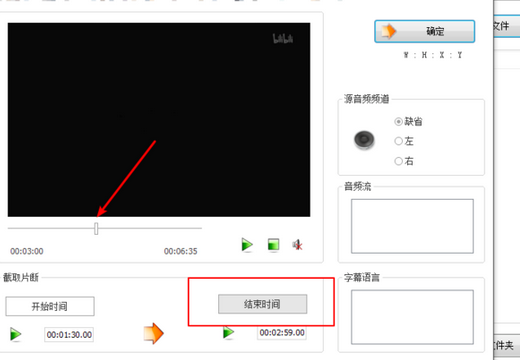This screenshot has height=360, width=520.
Task: Click the 结束时间 button
Action: pyautogui.click(x=263, y=304)
